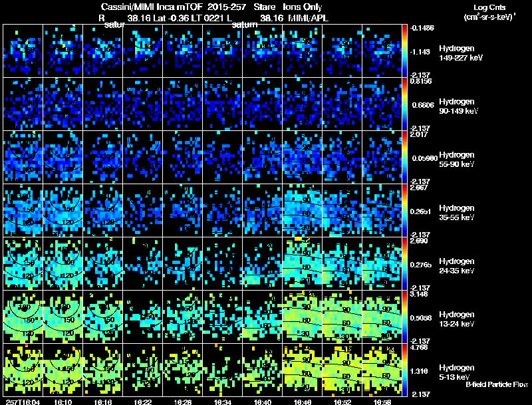Click the 2.017 color scale value
Image resolution: width=532 pixels, height=405 pixels.
[419, 134]
